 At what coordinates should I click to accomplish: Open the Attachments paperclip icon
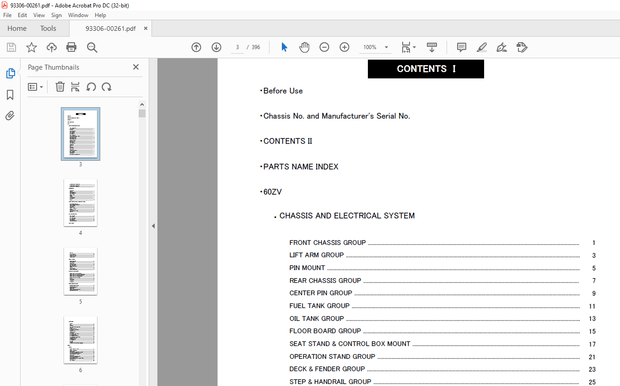point(10,116)
